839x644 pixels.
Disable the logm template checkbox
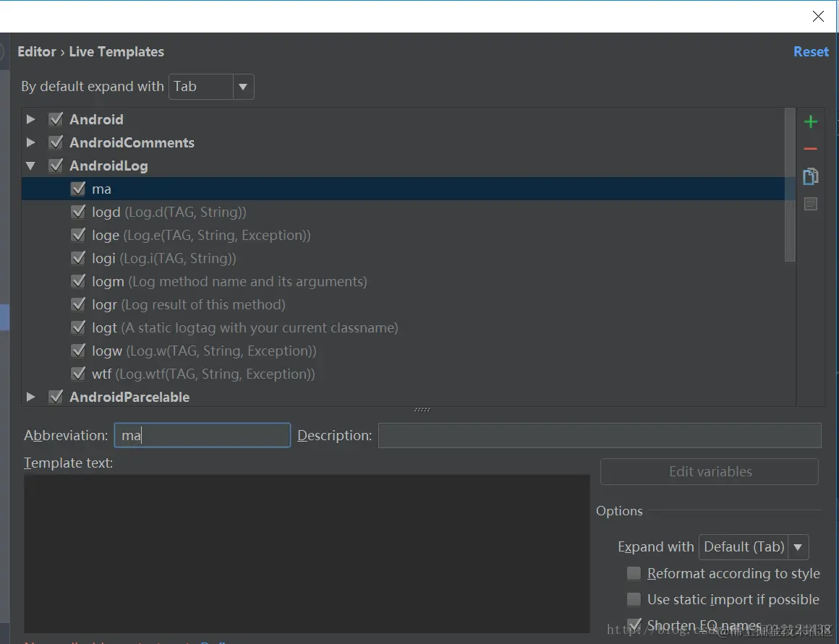coord(78,281)
